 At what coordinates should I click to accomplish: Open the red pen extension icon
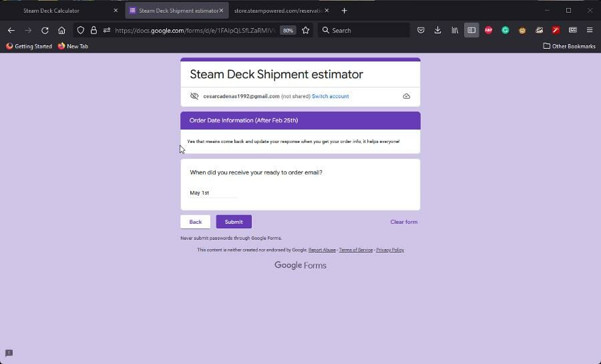tap(556, 30)
